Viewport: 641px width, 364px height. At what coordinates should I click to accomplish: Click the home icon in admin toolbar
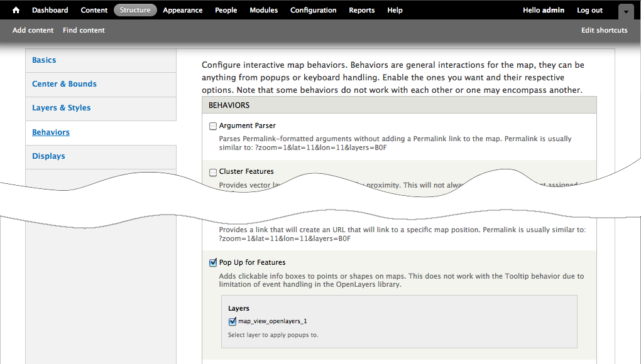tap(16, 10)
